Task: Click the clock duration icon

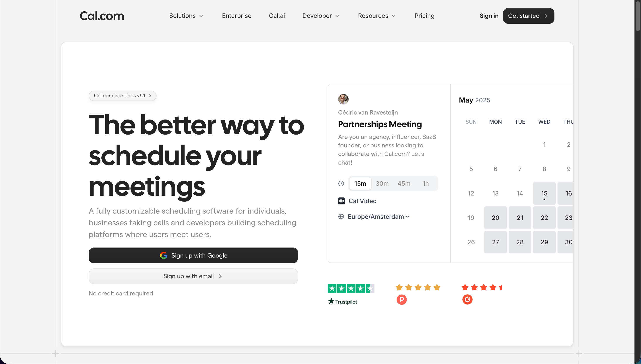Action: pyautogui.click(x=341, y=184)
